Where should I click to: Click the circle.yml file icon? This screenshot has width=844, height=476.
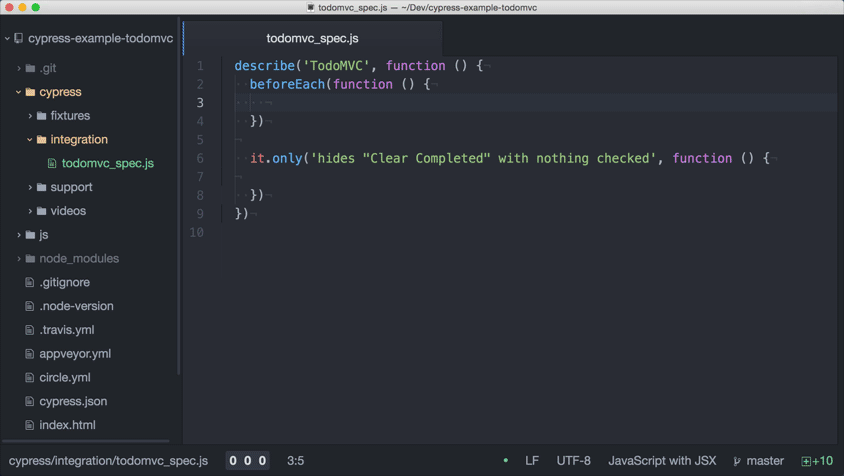(30, 377)
